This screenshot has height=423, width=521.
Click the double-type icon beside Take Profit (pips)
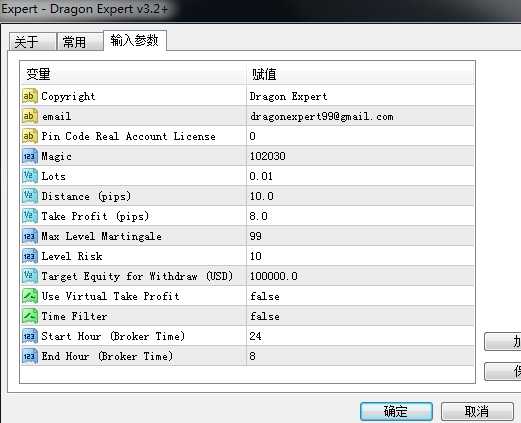[x=29, y=216]
